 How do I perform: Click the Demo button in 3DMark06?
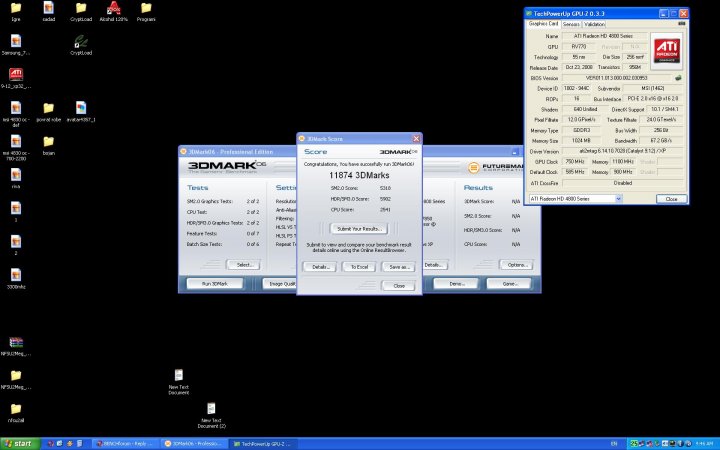click(456, 283)
